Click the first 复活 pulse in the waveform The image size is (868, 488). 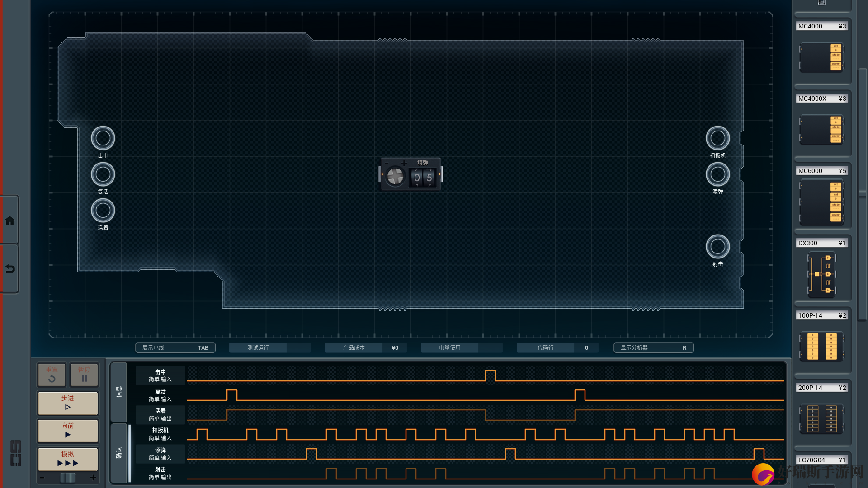[x=231, y=395]
